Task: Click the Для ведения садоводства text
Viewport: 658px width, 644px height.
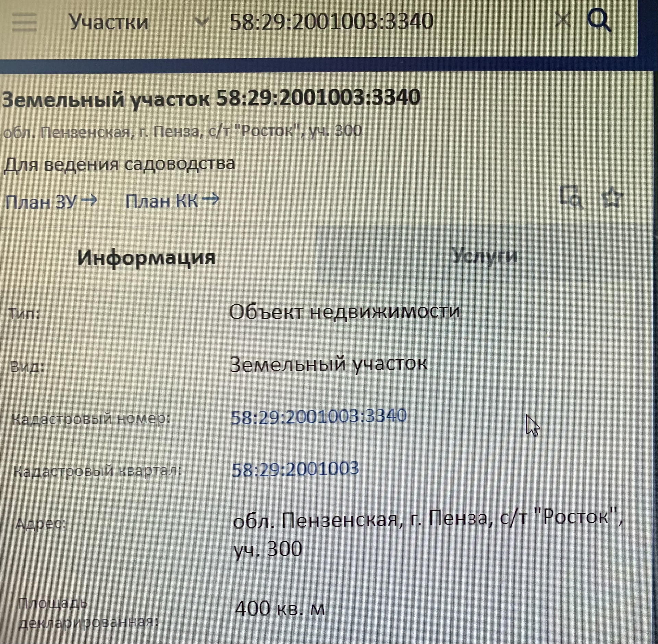Action: click(x=119, y=164)
